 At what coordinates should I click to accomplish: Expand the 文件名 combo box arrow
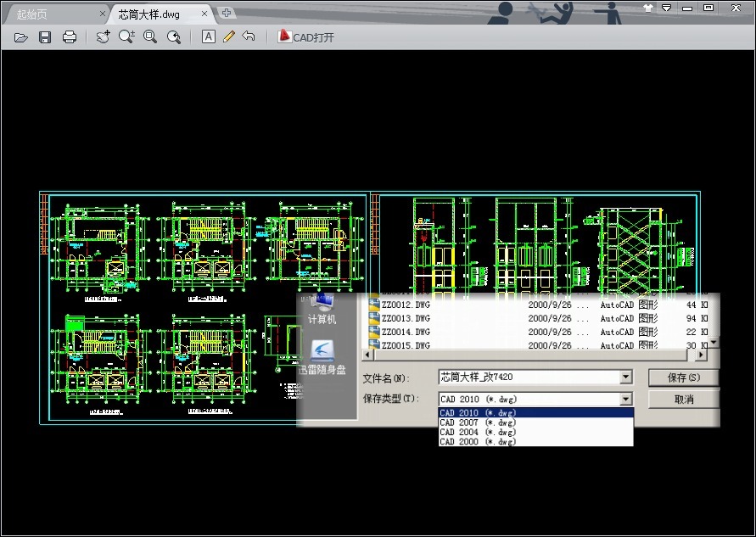click(x=626, y=377)
